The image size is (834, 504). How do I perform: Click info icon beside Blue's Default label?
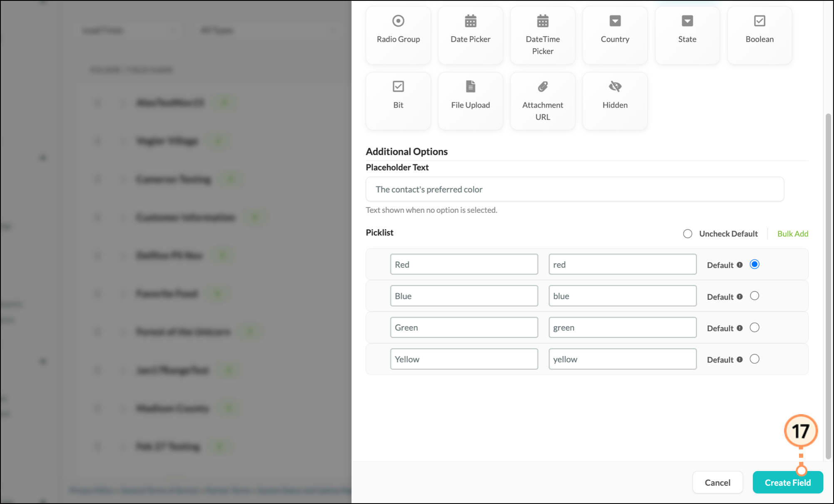coord(740,296)
